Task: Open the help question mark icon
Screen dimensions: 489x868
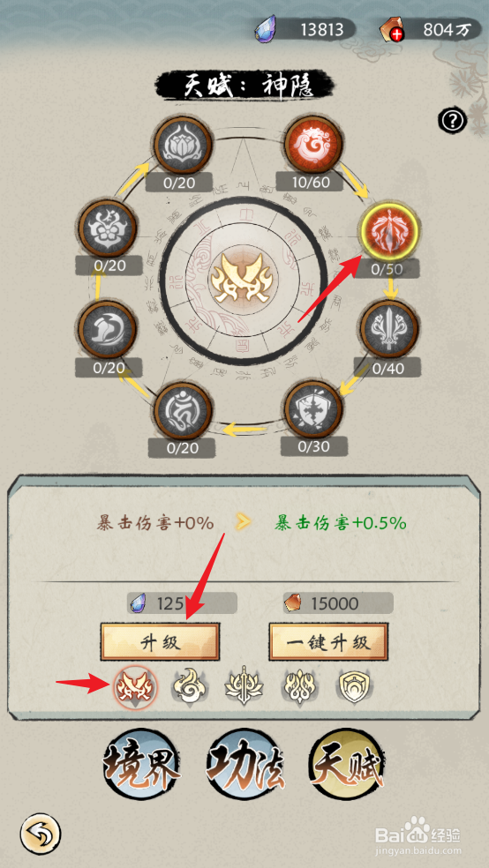Action: pyautogui.click(x=453, y=120)
